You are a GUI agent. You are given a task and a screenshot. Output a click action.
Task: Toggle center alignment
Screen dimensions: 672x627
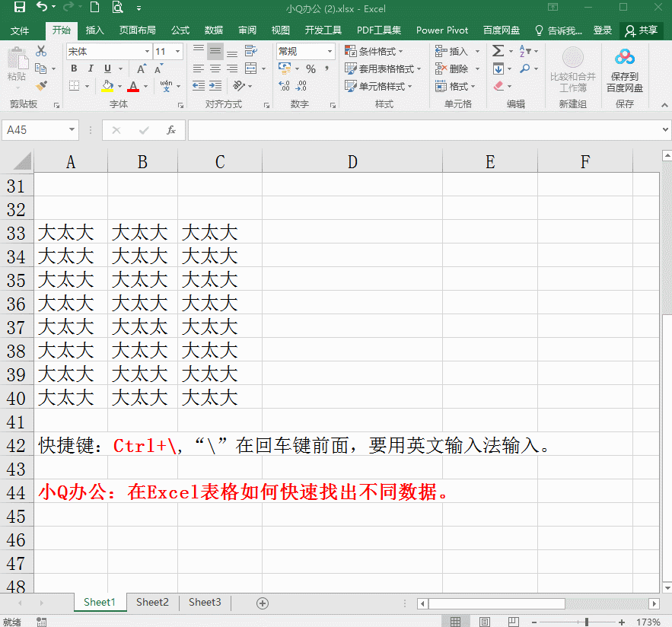click(x=214, y=68)
